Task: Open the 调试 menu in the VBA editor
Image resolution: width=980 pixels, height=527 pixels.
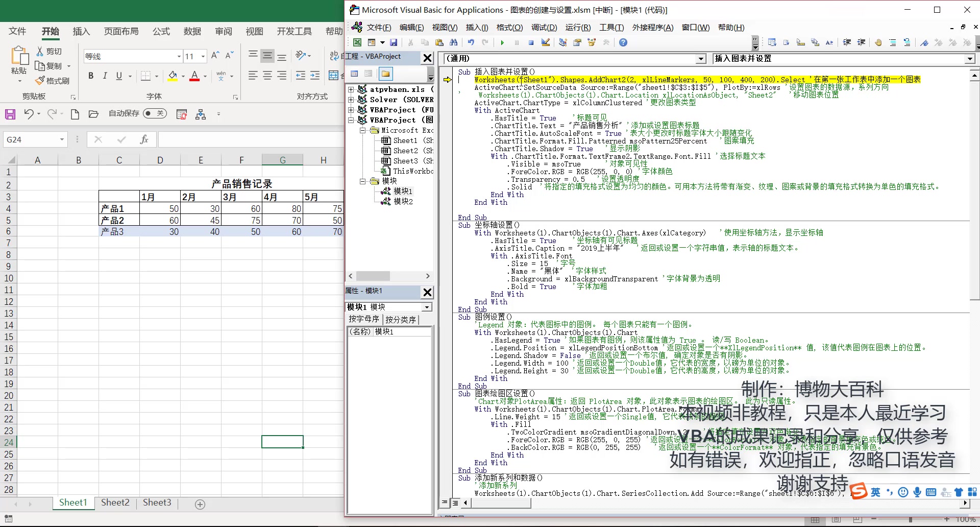Action: pyautogui.click(x=544, y=28)
